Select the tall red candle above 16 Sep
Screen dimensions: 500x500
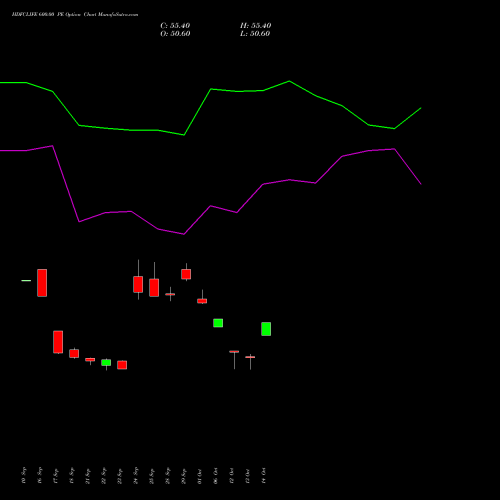(42, 283)
